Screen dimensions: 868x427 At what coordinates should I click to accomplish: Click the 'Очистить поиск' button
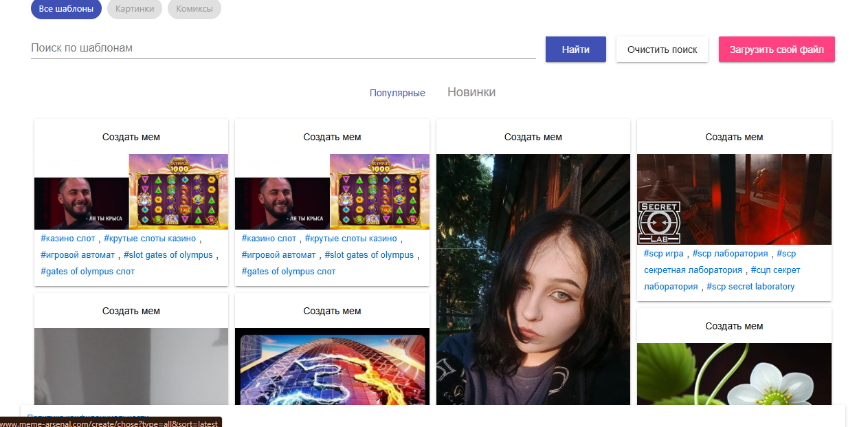pos(662,50)
